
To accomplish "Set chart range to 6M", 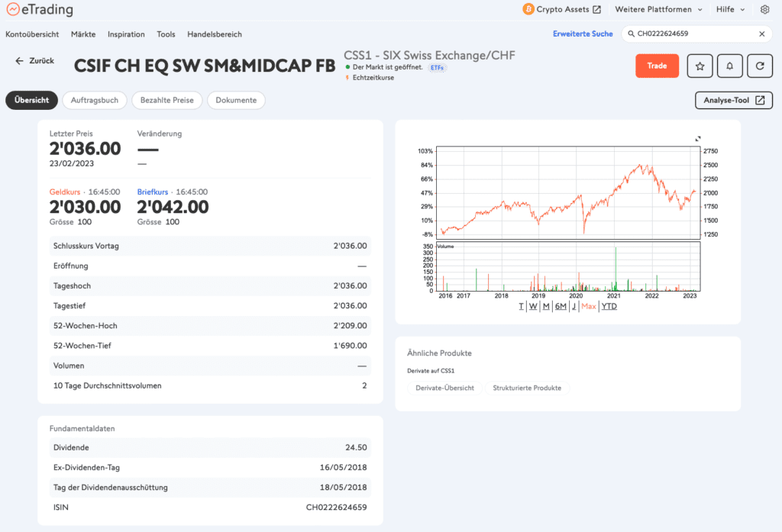I will pos(561,306).
